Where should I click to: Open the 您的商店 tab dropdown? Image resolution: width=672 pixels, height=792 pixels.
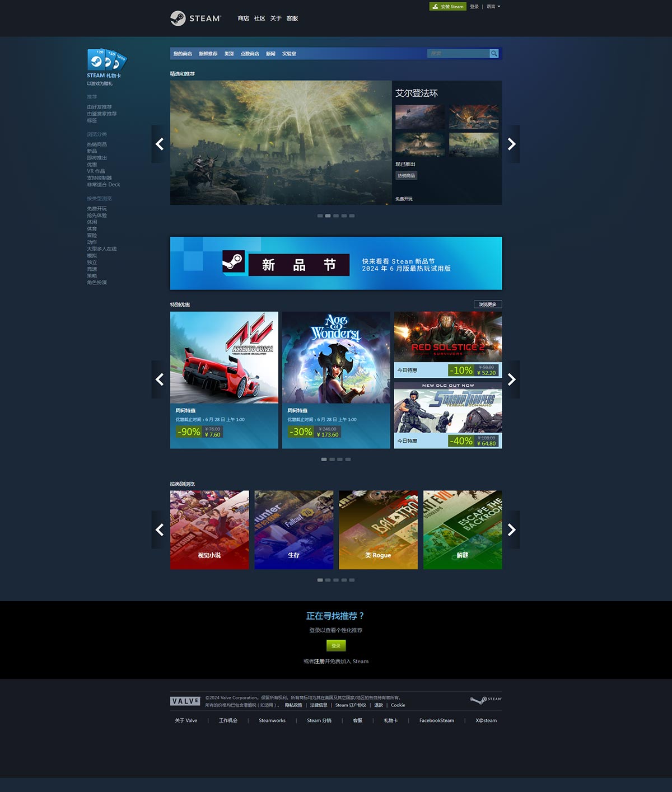(183, 54)
